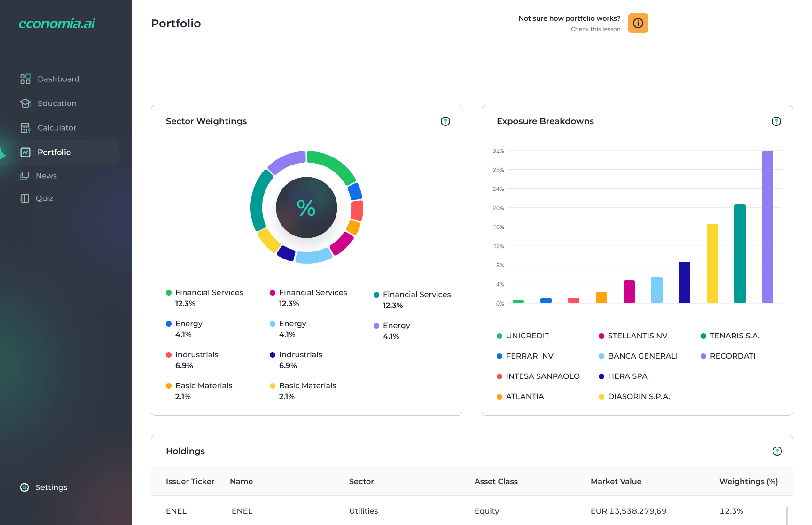Click the Holdings table scrollbar
This screenshot has height=525, width=812.
787,516
